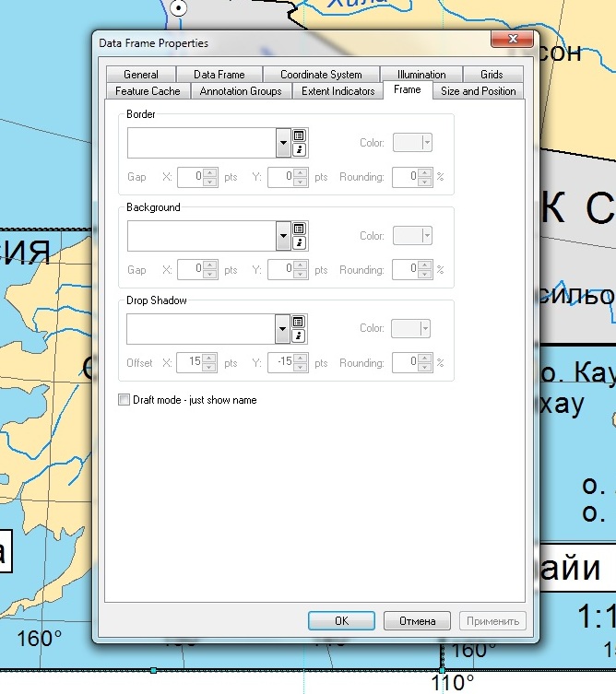Expand the Background style dropdown
The height and width of the screenshot is (694, 616).
283,235
